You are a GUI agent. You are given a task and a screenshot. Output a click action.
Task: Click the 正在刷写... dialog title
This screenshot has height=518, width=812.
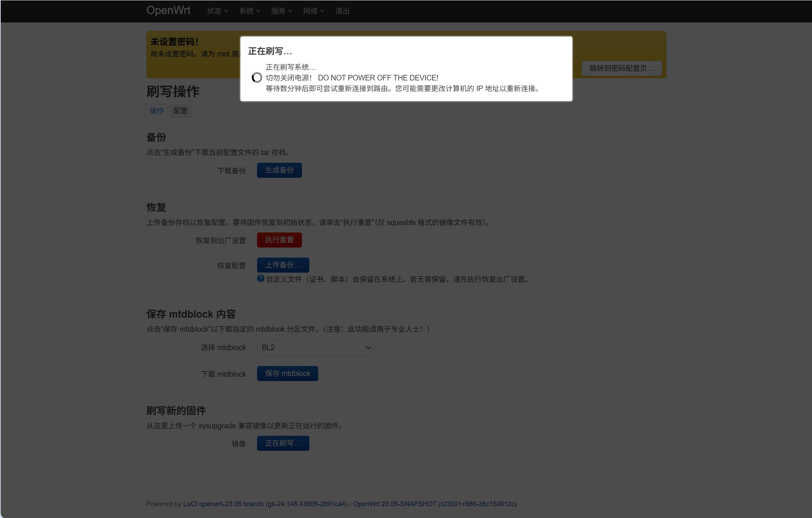click(270, 51)
